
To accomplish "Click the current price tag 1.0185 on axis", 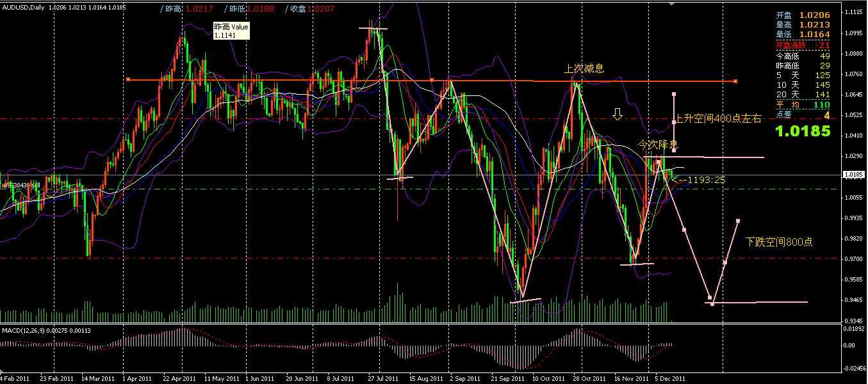I will tap(854, 174).
